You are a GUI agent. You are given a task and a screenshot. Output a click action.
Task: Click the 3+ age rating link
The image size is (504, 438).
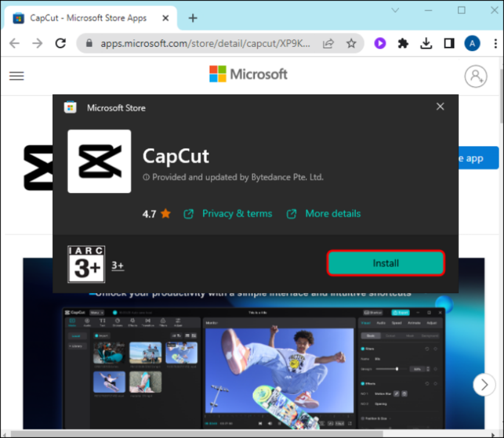[118, 266]
